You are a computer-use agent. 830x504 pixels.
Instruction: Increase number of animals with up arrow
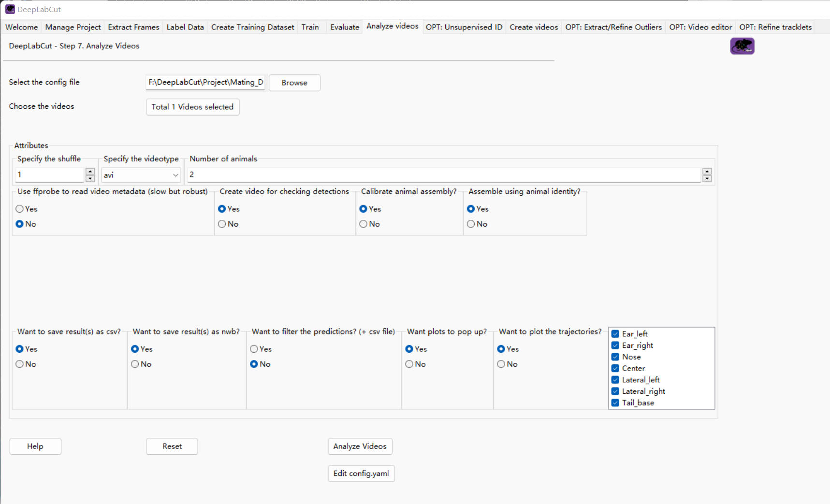click(707, 171)
